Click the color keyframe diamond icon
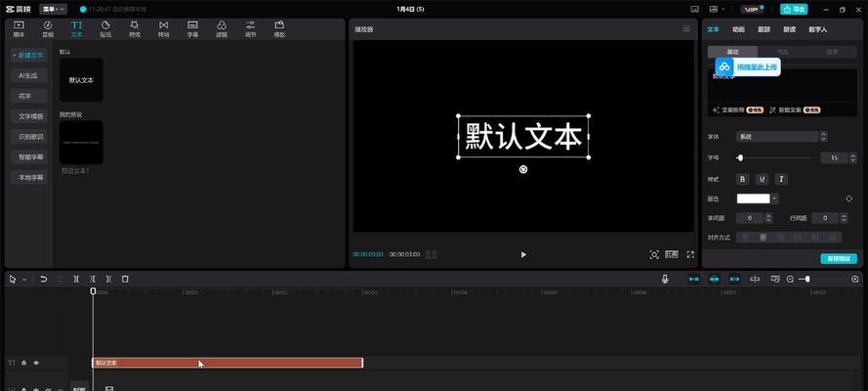The width and height of the screenshot is (868, 391). coord(849,198)
